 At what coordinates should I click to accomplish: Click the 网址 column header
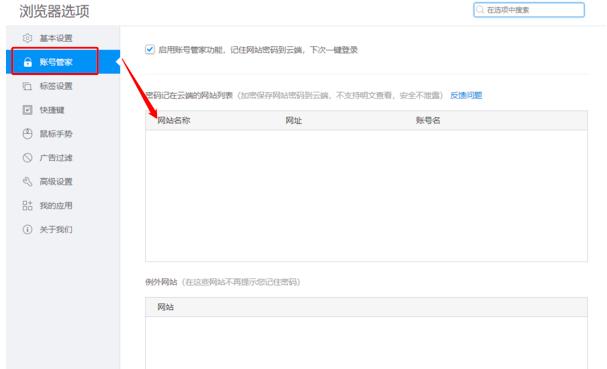pos(293,120)
